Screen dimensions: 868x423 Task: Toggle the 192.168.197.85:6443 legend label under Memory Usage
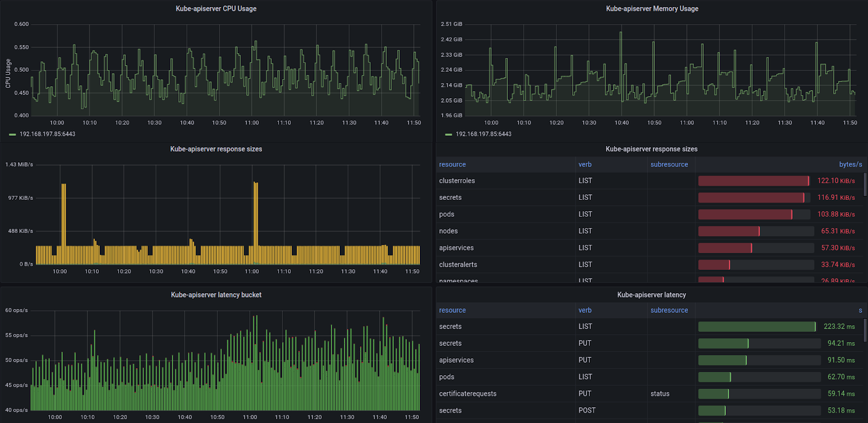[483, 134]
